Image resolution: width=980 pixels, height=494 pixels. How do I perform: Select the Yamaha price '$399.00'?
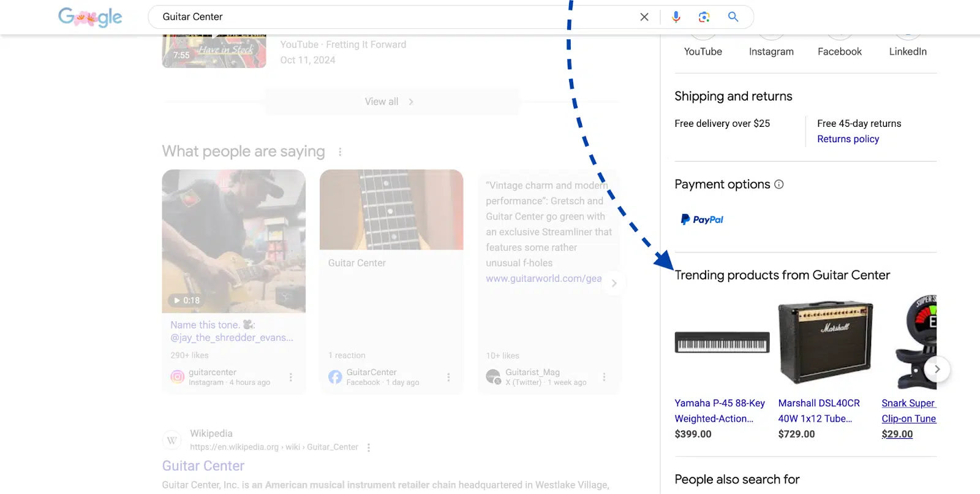[693, 434]
